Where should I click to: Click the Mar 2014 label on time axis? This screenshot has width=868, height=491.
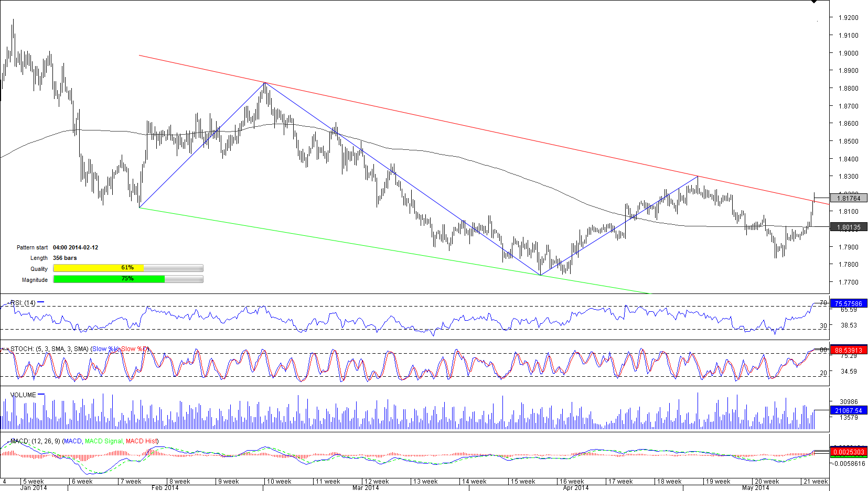(366, 488)
